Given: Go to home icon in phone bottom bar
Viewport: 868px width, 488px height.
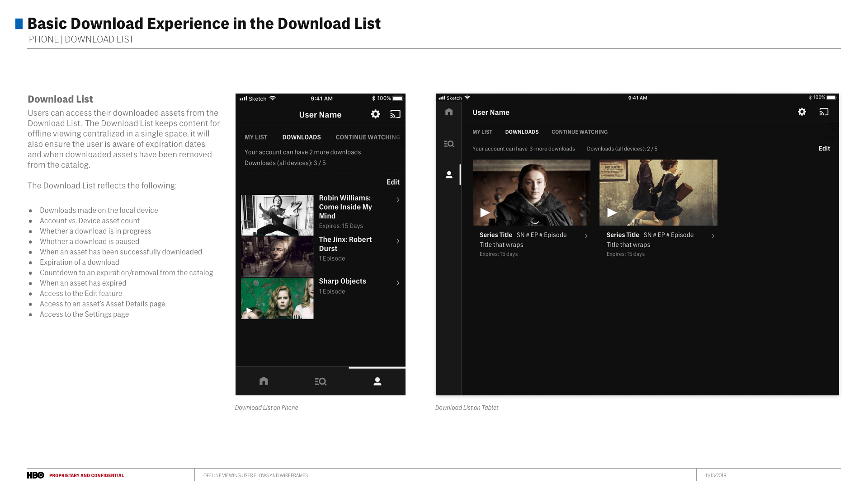Looking at the screenshot, I should coord(264,381).
